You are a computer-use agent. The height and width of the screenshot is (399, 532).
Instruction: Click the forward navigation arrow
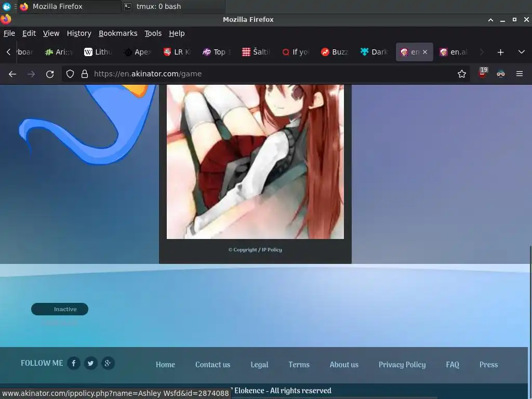tap(31, 74)
